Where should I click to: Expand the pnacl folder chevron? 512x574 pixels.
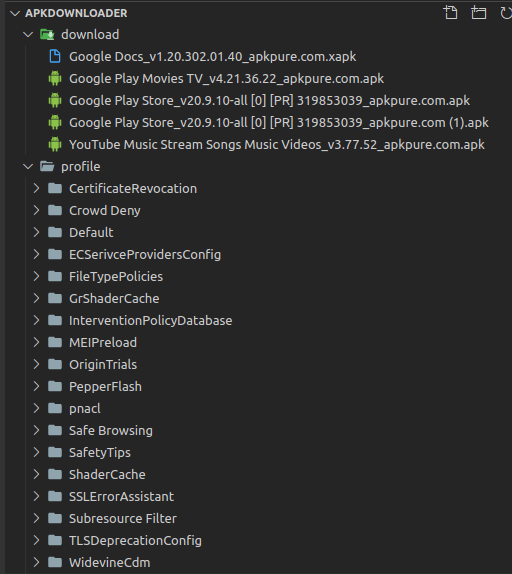(36, 408)
